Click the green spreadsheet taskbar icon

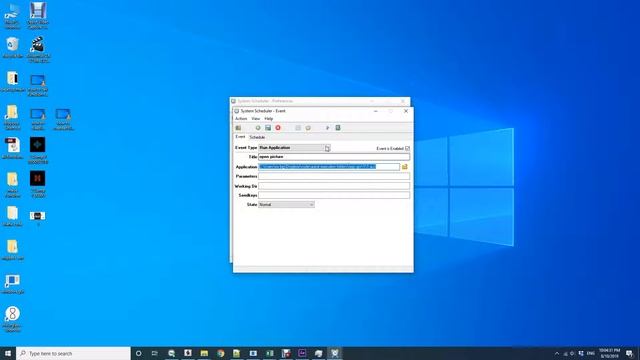tap(269, 353)
